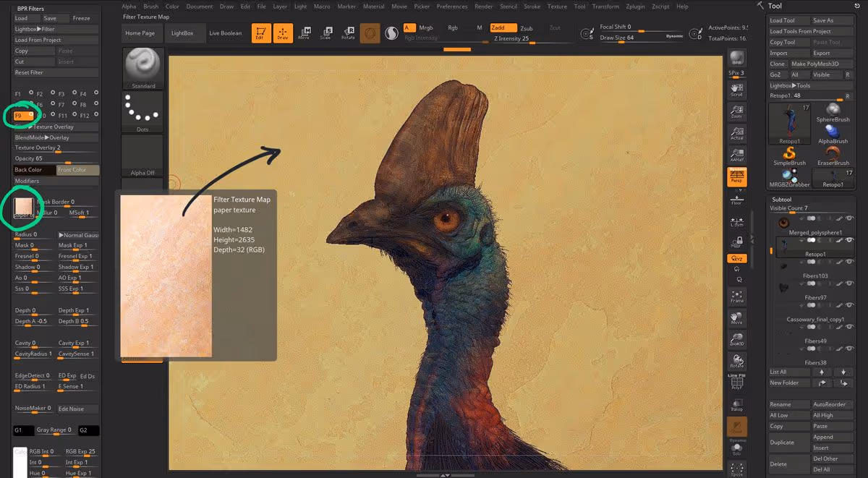Viewport: 868px width, 478px height.
Task: Toggle Cassowary_final_copy1 visibility eye
Action: coord(850,305)
